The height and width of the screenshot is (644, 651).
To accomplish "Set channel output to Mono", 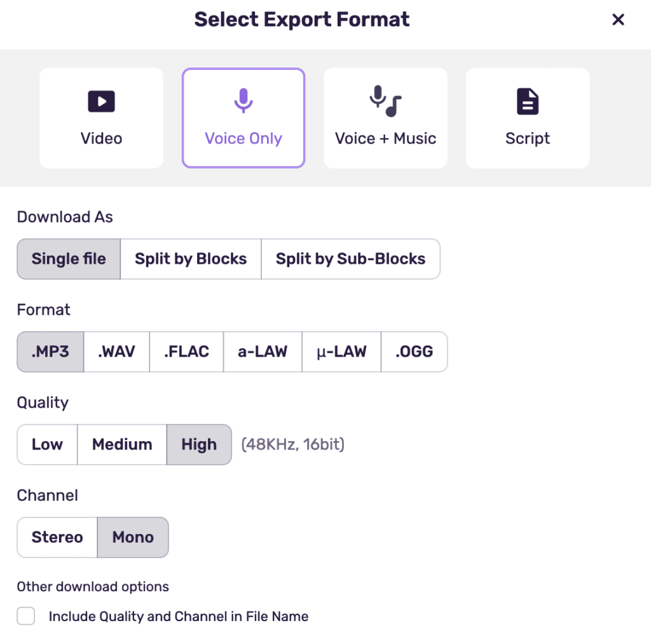I will [133, 537].
